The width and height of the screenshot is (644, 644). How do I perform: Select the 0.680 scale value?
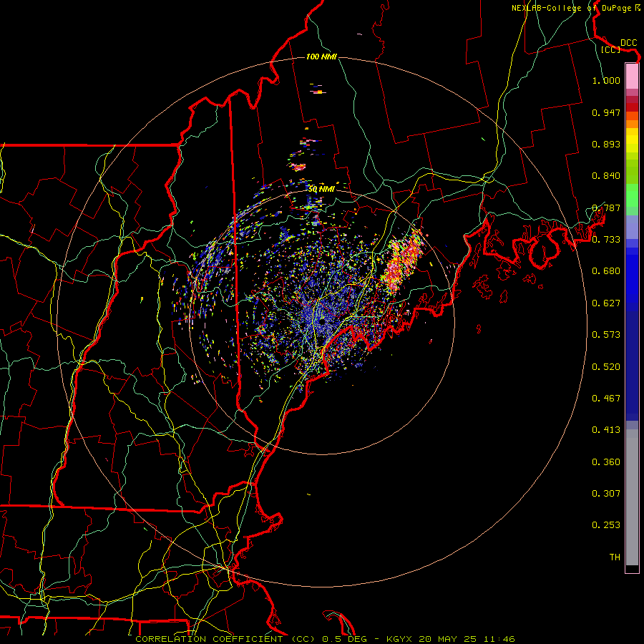coord(606,271)
